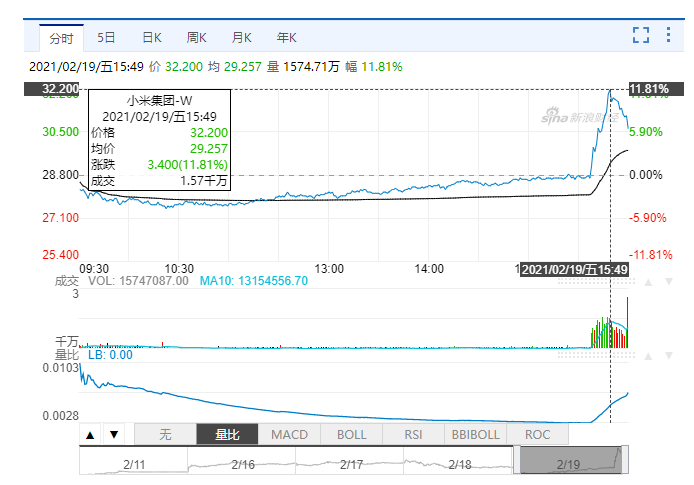The image size is (694, 485).
Task: Click the 25.400 price axis label
Action: click(61, 255)
